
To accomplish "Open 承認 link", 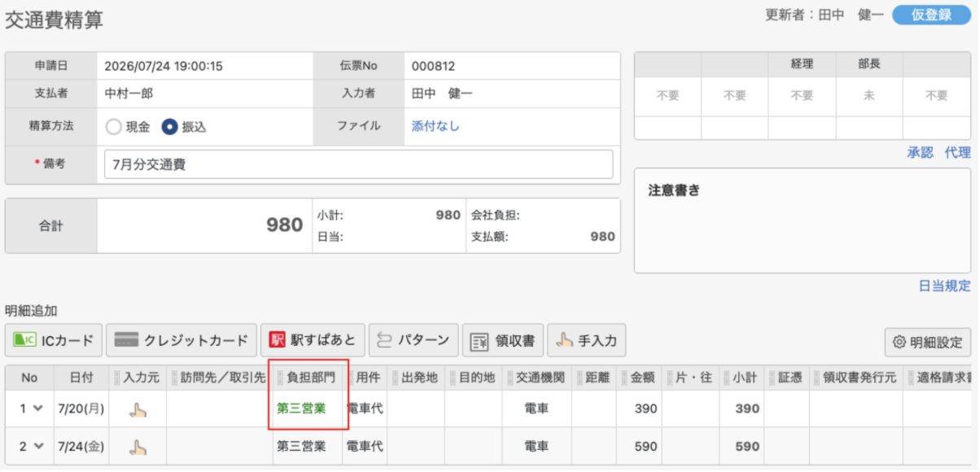I will pyautogui.click(x=920, y=152).
